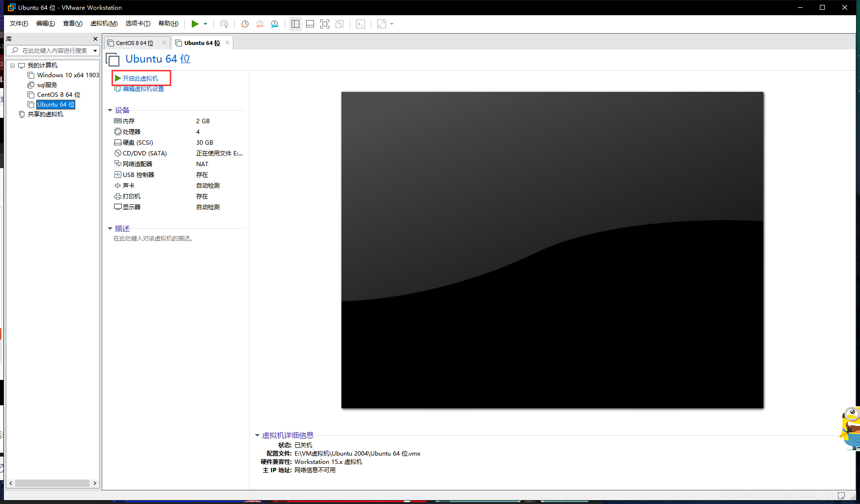Click the take snapshot toolbar icon

tap(245, 24)
